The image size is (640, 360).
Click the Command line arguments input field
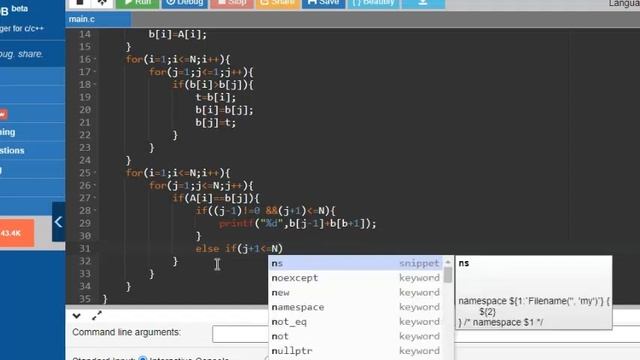(x=426, y=334)
